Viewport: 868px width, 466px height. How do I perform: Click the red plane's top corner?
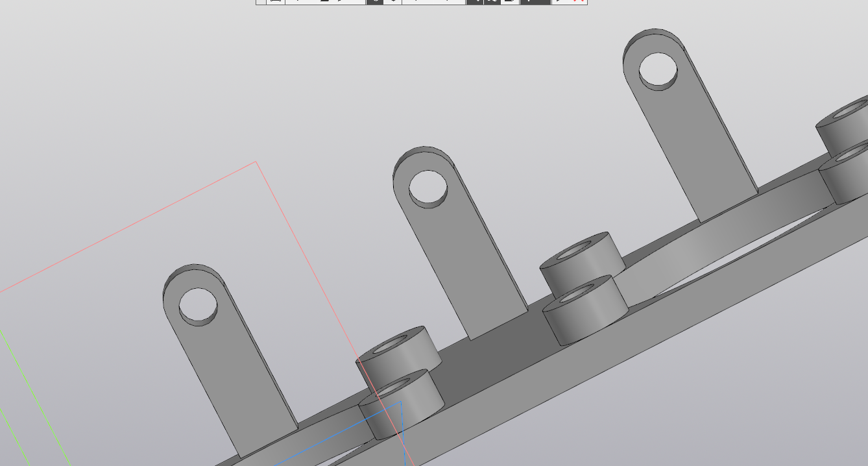(256, 162)
